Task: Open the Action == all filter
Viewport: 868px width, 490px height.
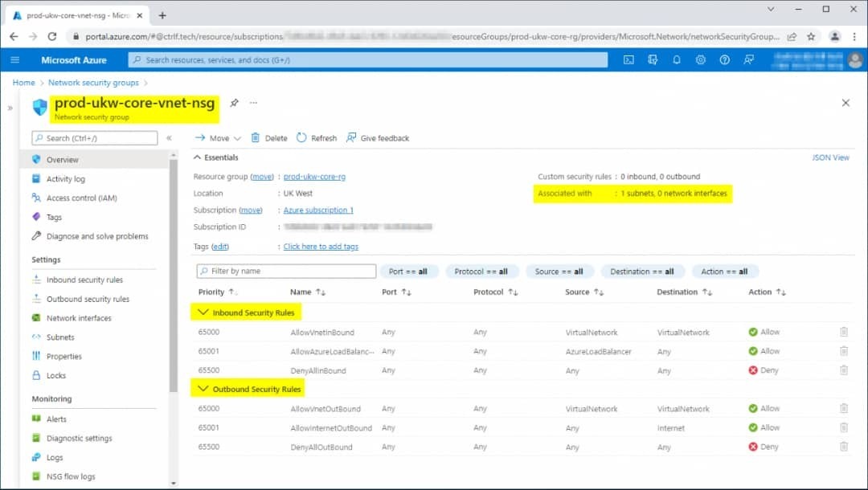Action: coord(725,272)
